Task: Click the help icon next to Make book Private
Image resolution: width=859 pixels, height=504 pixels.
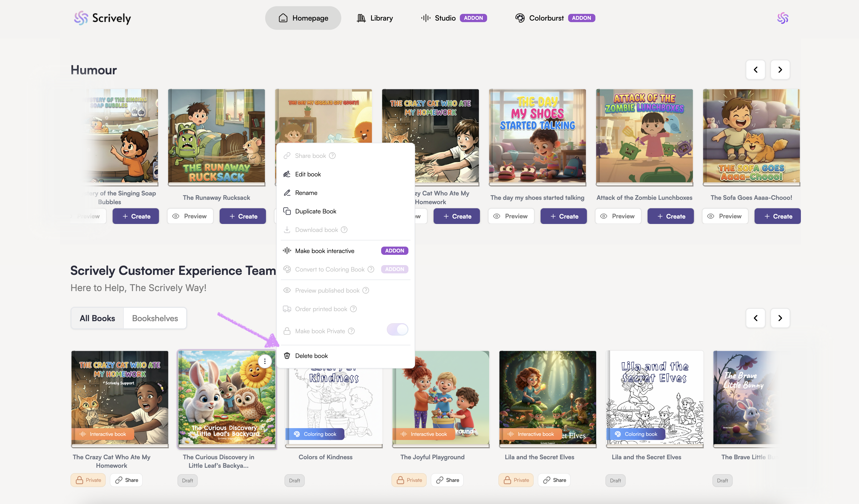Action: click(x=351, y=331)
